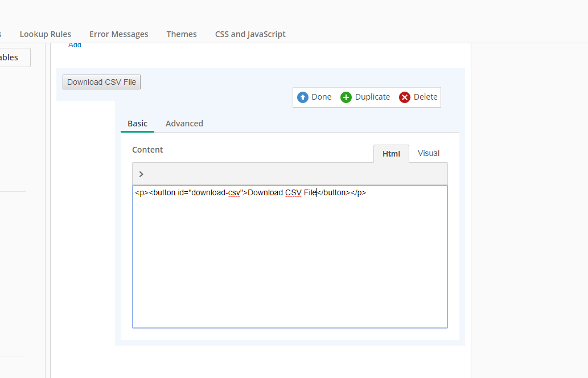
Task: Open the Error Messages tab
Action: (118, 34)
